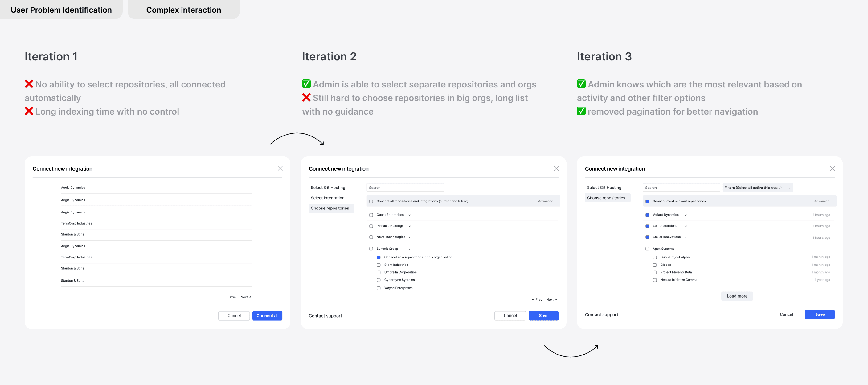Click Prev arrow in Iteration 1 pagination
The height and width of the screenshot is (385, 868).
click(x=231, y=297)
